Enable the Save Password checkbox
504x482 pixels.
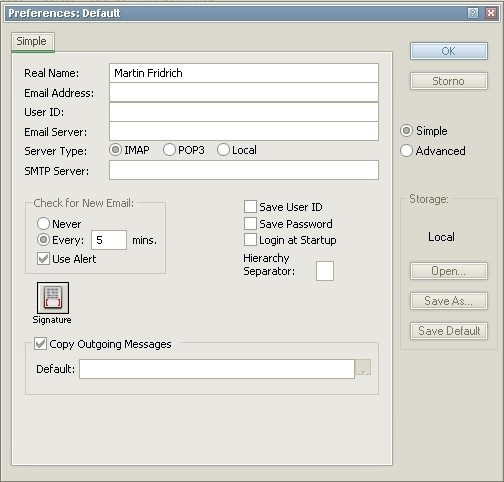click(x=250, y=224)
